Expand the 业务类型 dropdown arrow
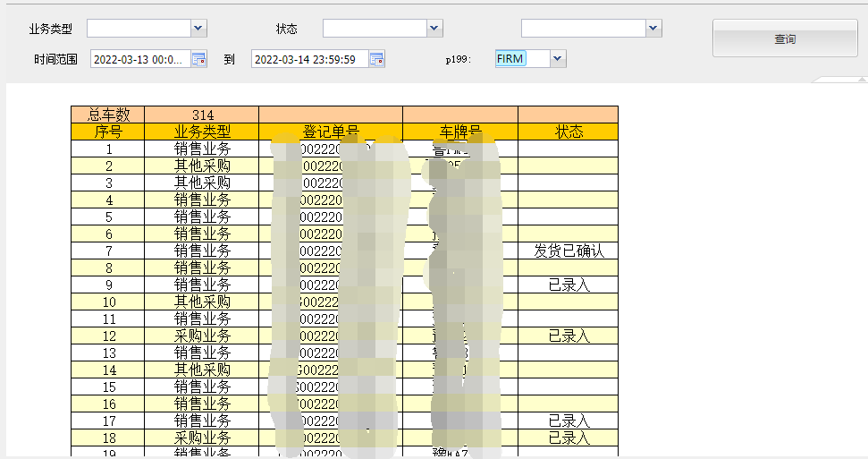 click(198, 29)
